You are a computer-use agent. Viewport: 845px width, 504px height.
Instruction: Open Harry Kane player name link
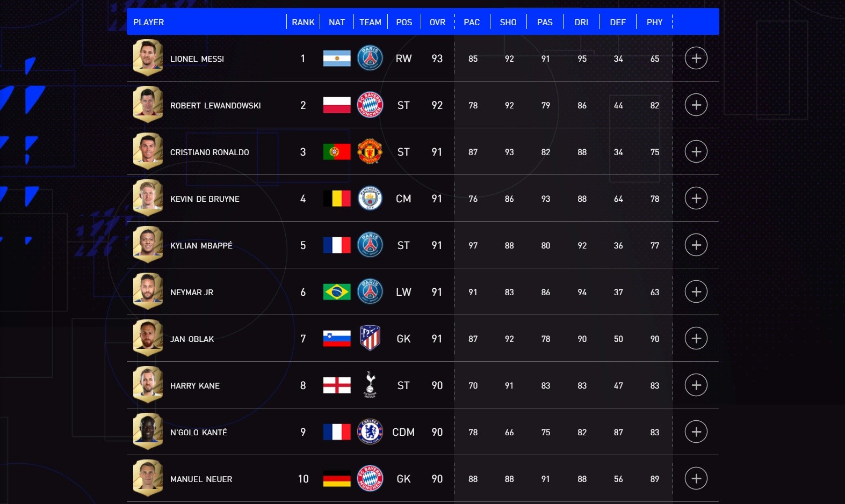pos(195,385)
